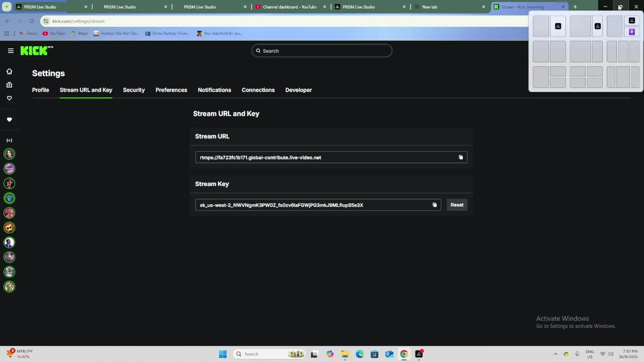Open the Kick hamburger menu
644x362 pixels.
click(11, 51)
